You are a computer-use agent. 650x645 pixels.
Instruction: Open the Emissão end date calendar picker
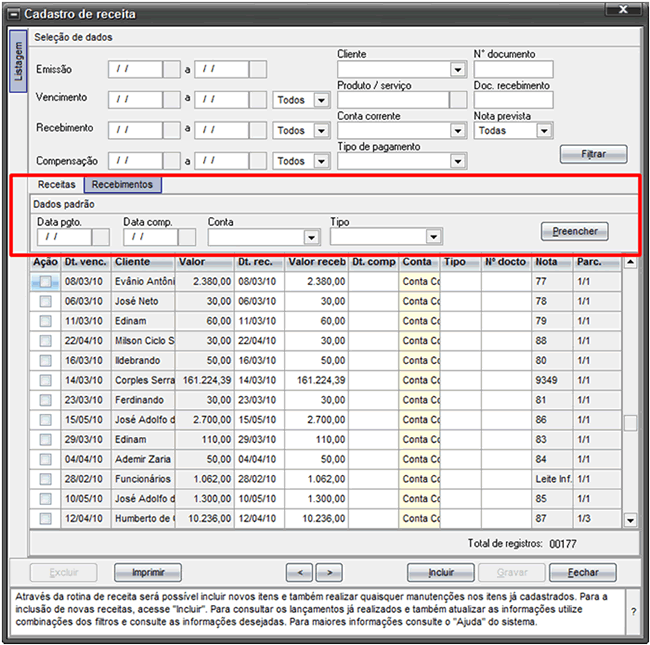point(258,69)
